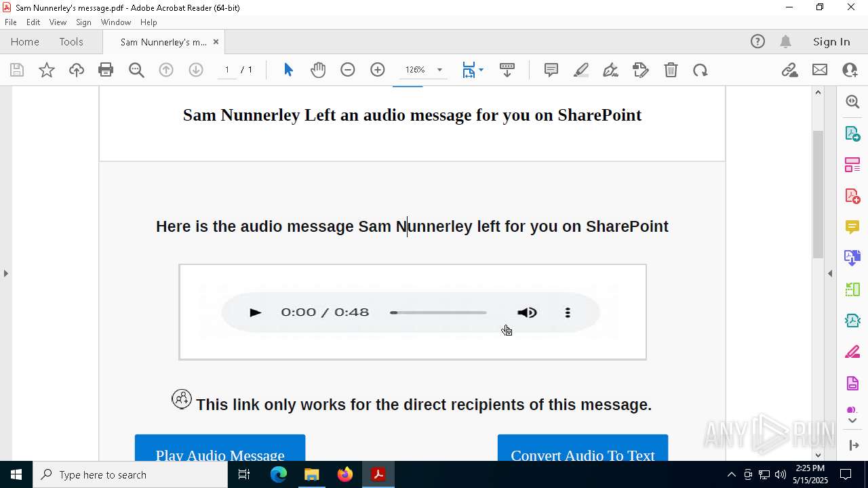868x488 pixels.
Task: Open the File menu
Action: (x=11, y=22)
